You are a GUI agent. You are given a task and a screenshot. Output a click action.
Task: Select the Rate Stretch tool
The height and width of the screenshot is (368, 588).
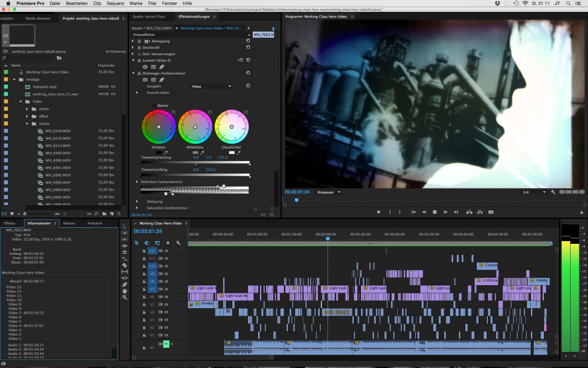(124, 259)
